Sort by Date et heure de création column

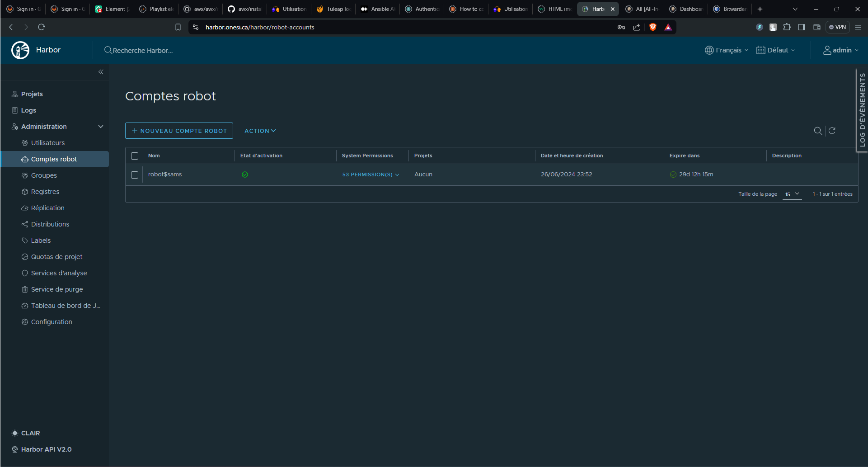[x=572, y=156]
